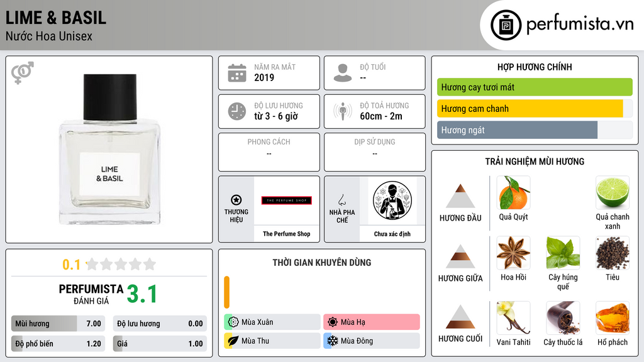Click the Độ lưu hương 0.00 rating bar
Screen dimensions: 644x362
160,324
